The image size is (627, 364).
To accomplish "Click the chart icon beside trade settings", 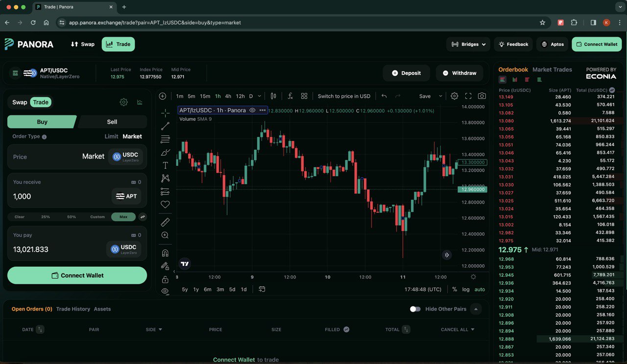I will [140, 102].
